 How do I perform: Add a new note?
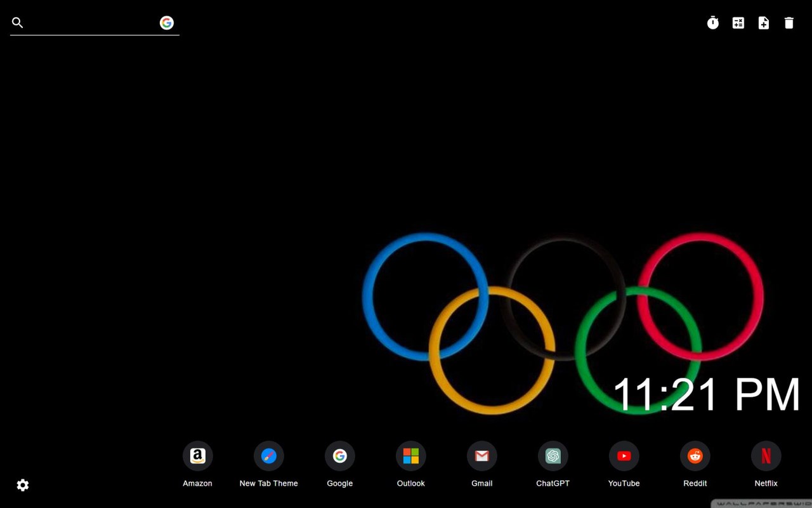(x=764, y=23)
